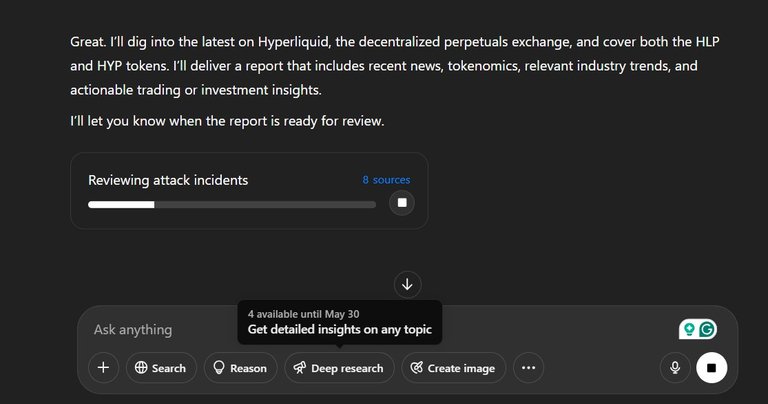The width and height of the screenshot is (768, 404).
Task: Enable the Search tool
Action: point(161,368)
